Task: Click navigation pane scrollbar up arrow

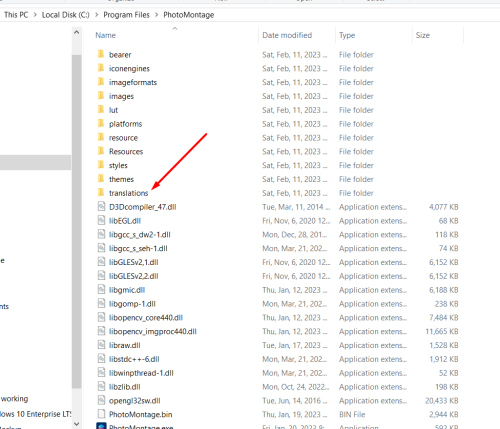Action: click(x=76, y=32)
